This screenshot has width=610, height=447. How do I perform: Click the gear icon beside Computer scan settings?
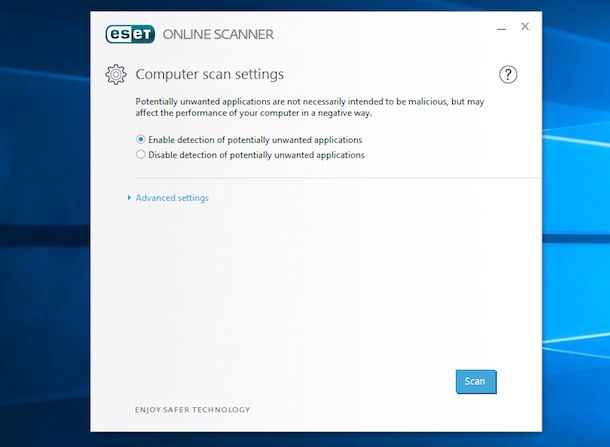coord(116,74)
